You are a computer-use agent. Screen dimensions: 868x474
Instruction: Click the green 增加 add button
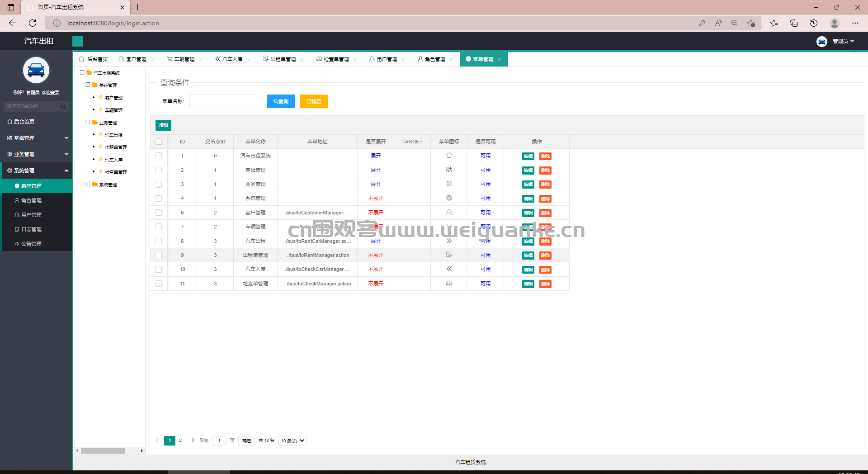point(163,125)
